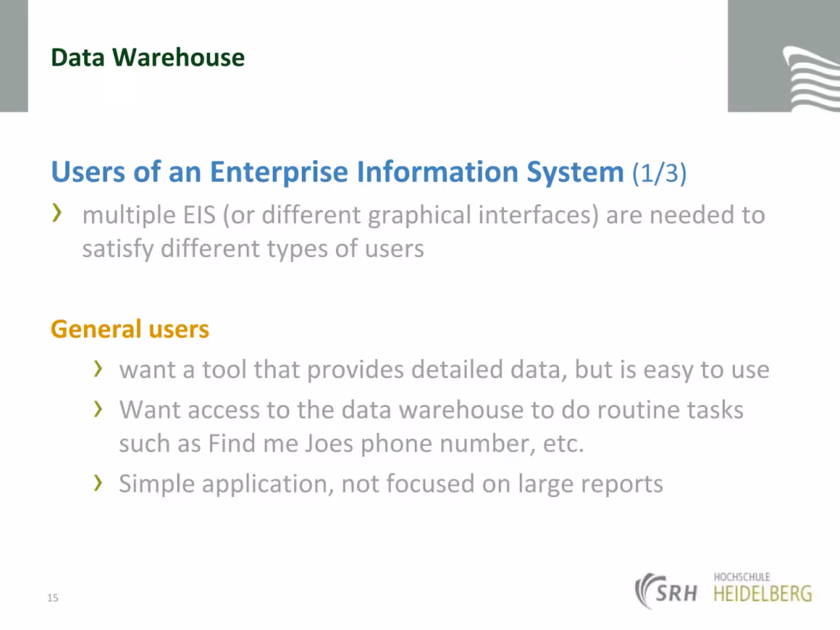Screen dimensions: 840x630
Task: Click the chevron bullet before 'Simple application'
Action: (98, 483)
